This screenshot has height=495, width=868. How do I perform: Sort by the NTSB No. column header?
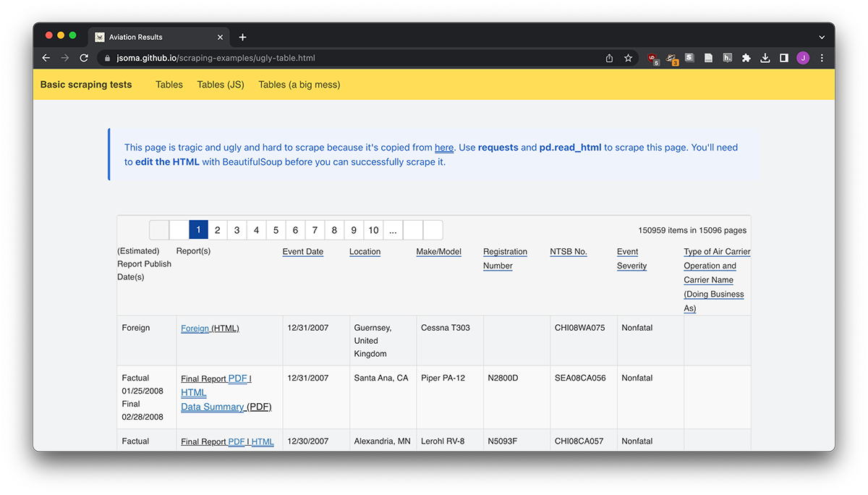[569, 252]
